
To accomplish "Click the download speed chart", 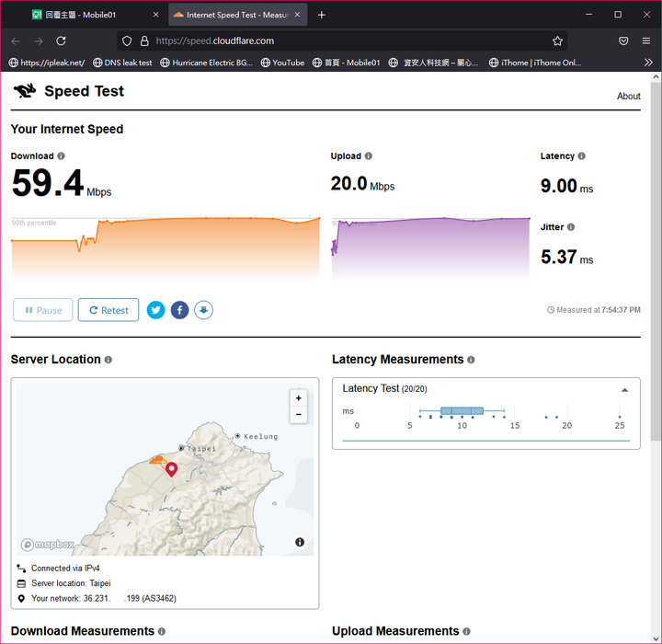I will [x=165, y=248].
